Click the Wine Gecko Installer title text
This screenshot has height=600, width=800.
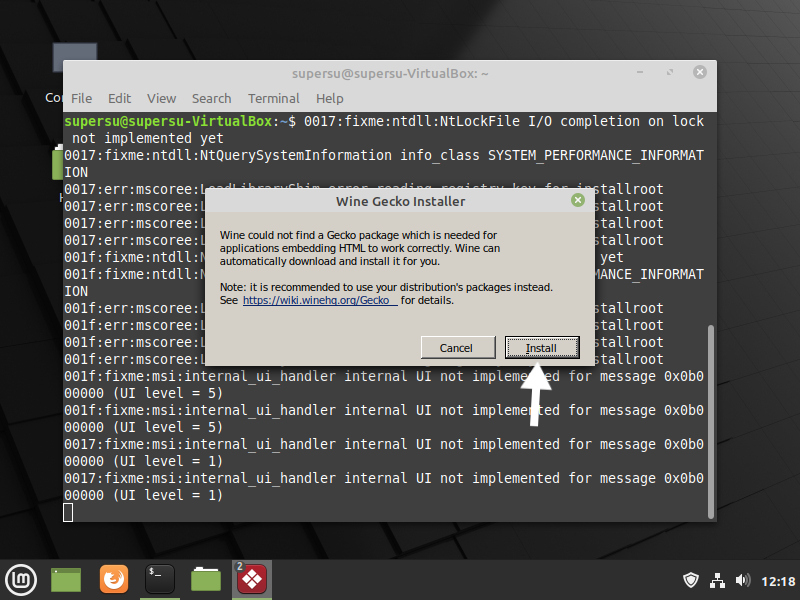(x=401, y=202)
